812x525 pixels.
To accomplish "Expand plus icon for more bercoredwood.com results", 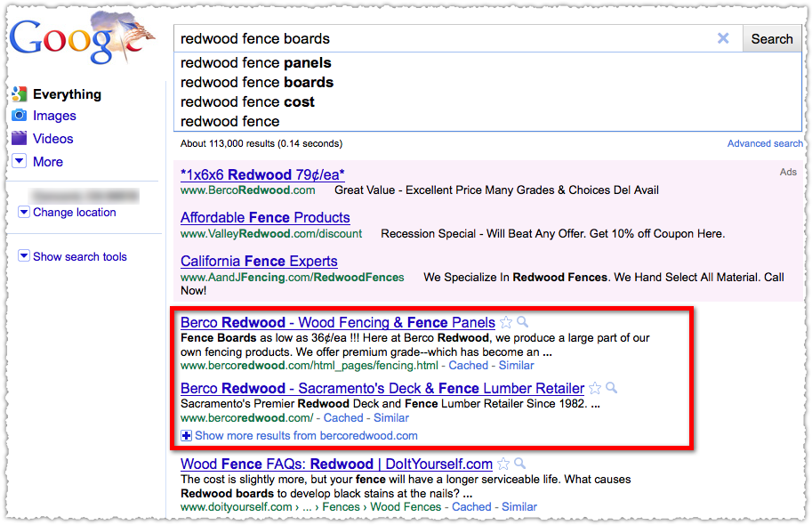I will coord(186,436).
